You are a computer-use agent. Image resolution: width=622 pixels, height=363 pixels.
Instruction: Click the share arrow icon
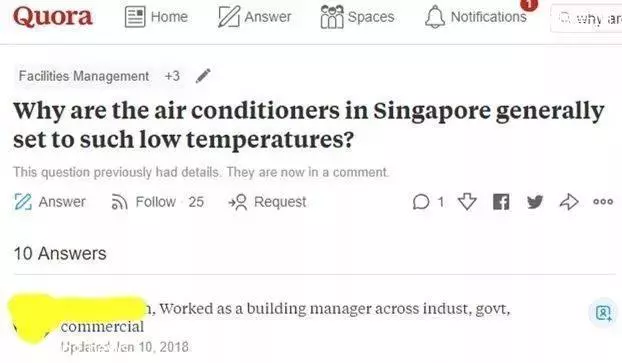click(569, 202)
